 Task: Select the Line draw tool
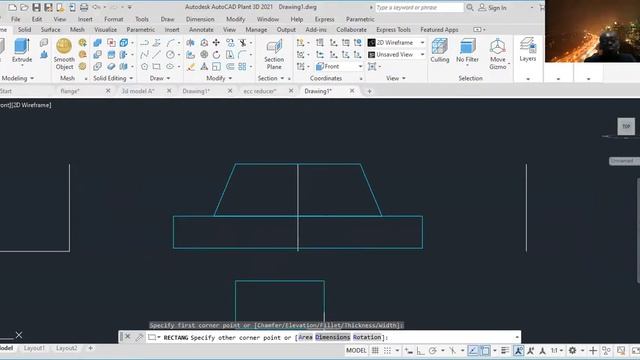click(157, 54)
